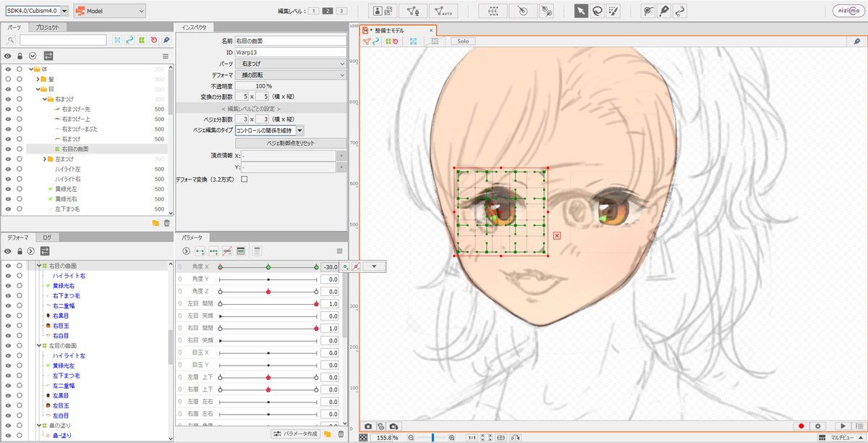This screenshot has height=443, width=868.
Task: Enable デフォーマ変換 (3.2方式) checkbox
Action: coord(244,179)
